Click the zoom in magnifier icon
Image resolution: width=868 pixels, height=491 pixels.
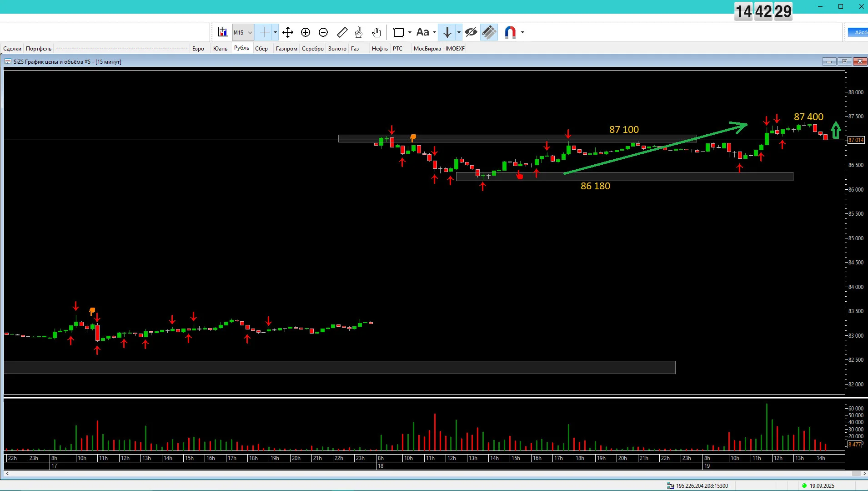(306, 32)
